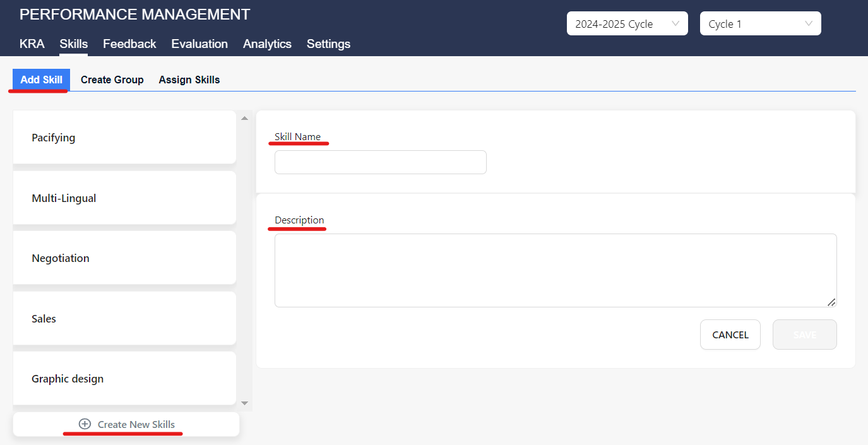This screenshot has width=868, height=445.
Task: Click the plus icon beside Create New Skills
Action: click(x=85, y=424)
